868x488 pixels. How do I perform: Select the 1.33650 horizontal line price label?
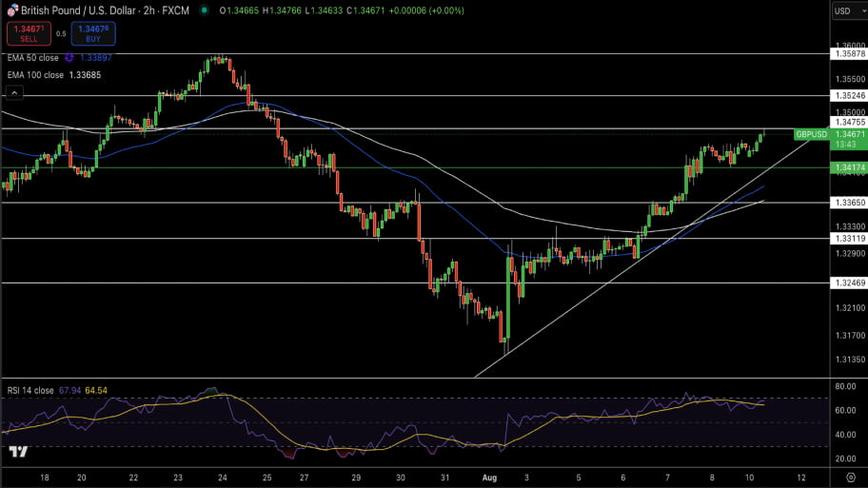849,203
